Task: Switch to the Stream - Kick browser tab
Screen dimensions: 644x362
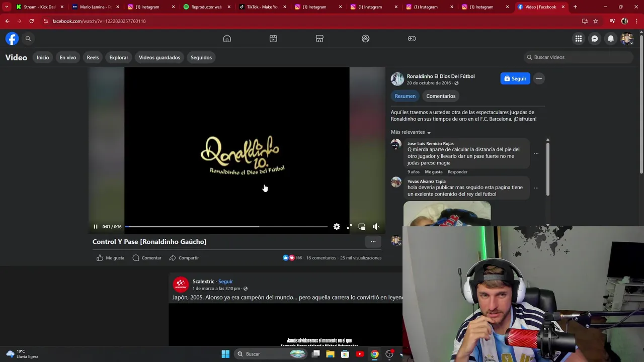Action: coord(39,7)
